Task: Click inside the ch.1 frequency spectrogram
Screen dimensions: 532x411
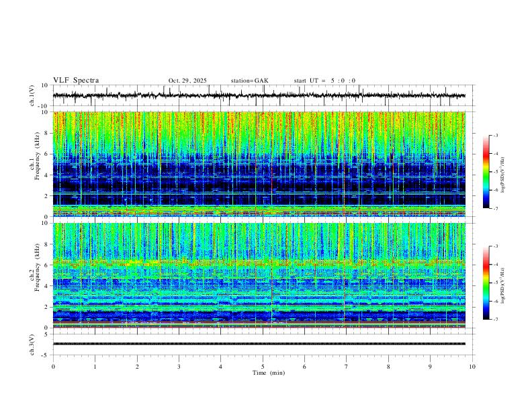Action: click(x=259, y=164)
